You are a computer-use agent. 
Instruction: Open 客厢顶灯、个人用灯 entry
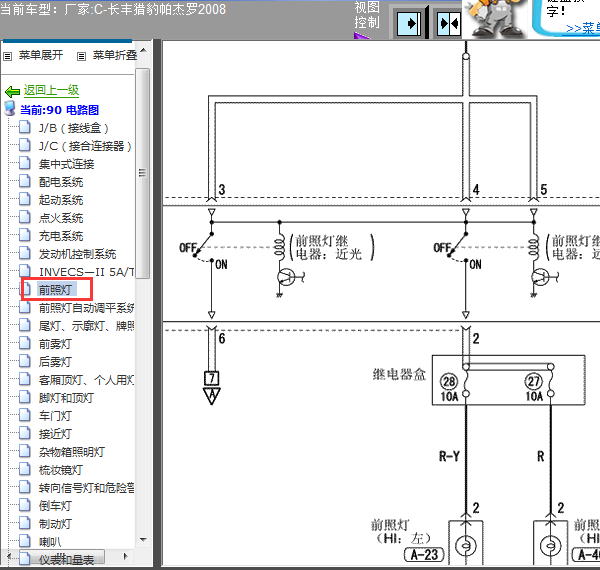[x=86, y=379]
